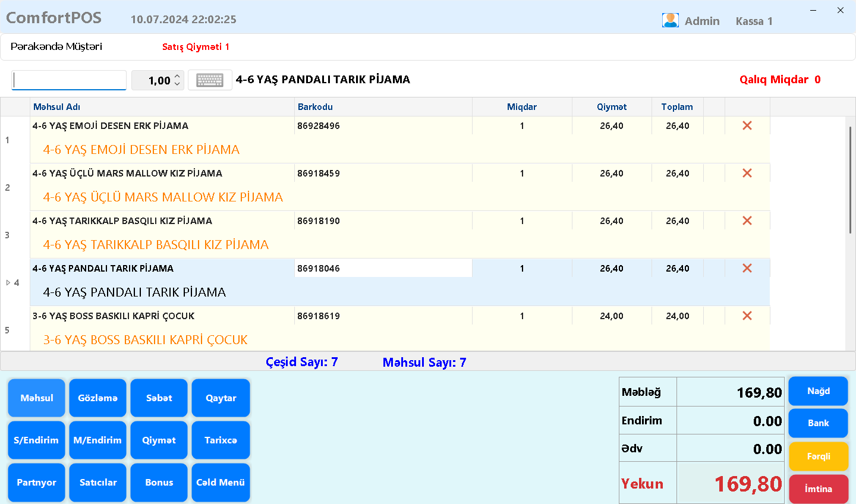This screenshot has width=856, height=504.
Task: Apply S/Endirim discount
Action: click(36, 440)
